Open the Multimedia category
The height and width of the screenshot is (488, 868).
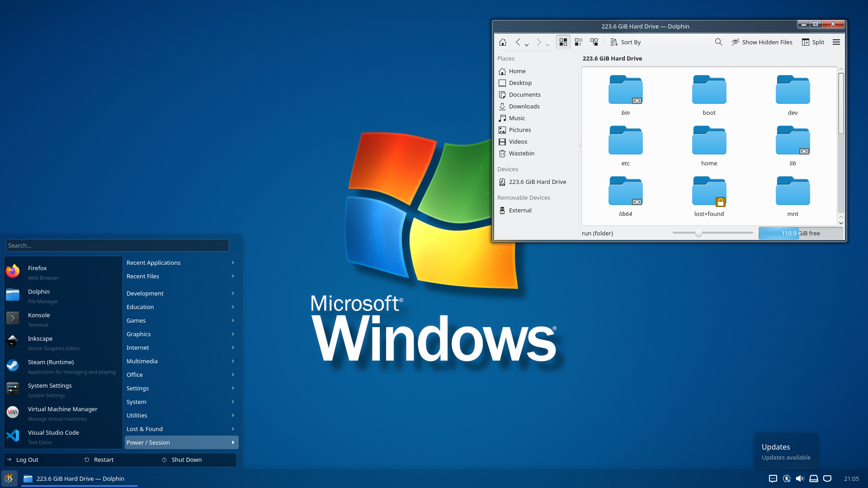181,361
